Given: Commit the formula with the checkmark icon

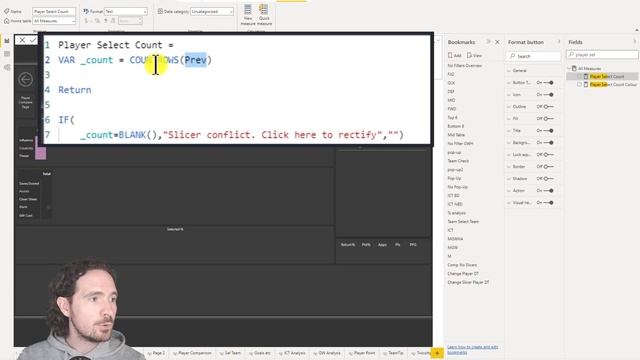Looking at the screenshot, I should (x=32, y=40).
